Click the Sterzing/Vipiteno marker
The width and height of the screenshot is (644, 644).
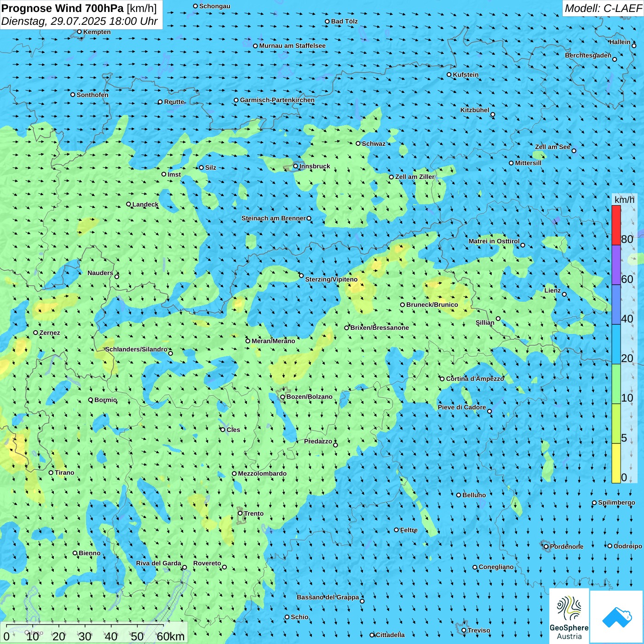click(301, 276)
